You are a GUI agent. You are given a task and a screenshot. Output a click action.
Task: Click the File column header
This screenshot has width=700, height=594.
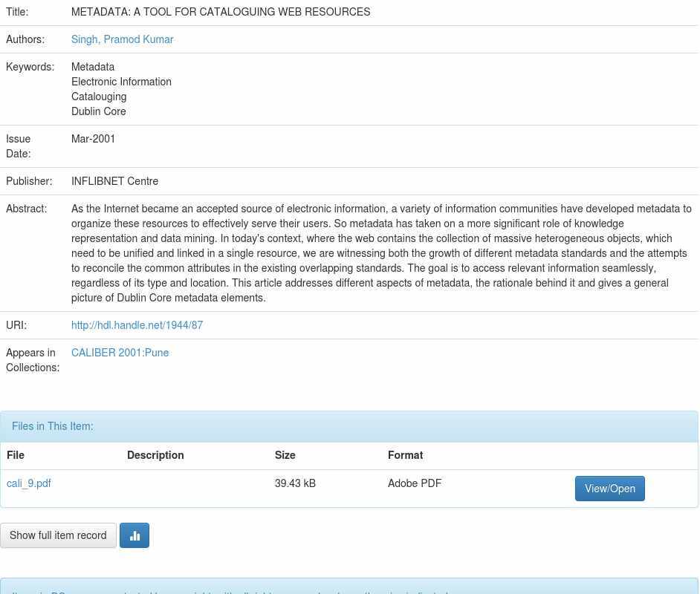(x=16, y=455)
